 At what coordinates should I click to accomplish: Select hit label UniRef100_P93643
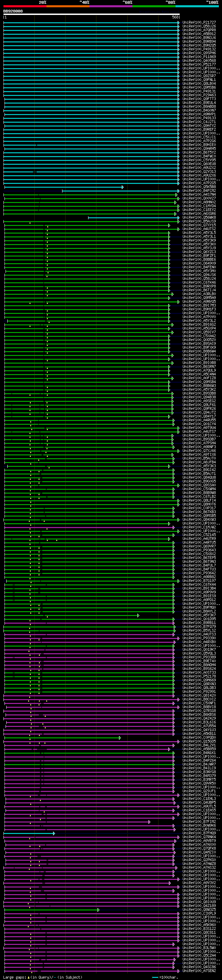pos(199,550)
